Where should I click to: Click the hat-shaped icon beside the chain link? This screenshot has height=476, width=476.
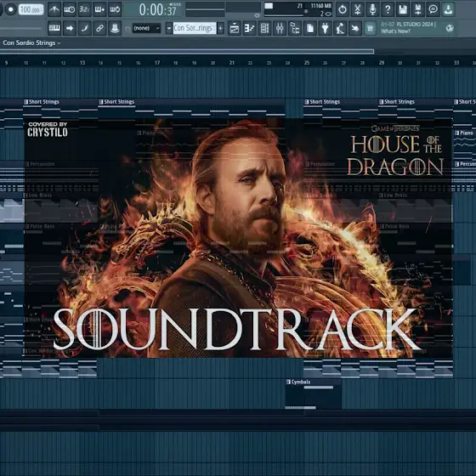115,28
